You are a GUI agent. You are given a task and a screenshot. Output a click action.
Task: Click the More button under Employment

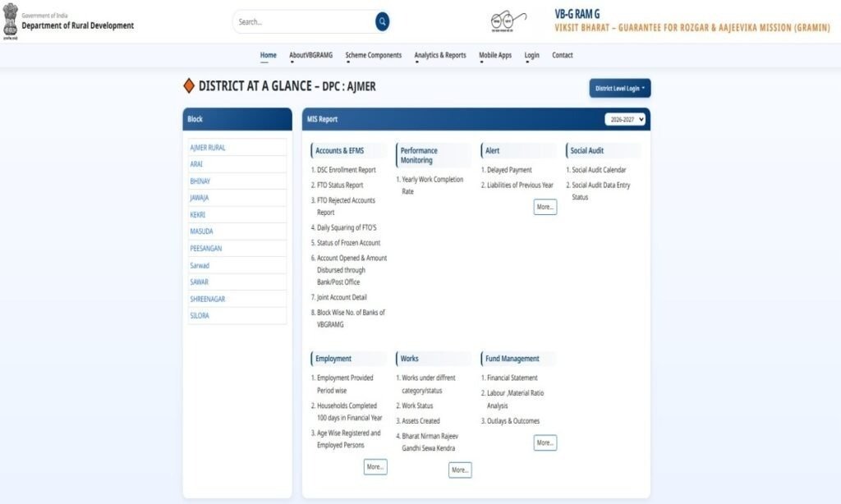(375, 467)
